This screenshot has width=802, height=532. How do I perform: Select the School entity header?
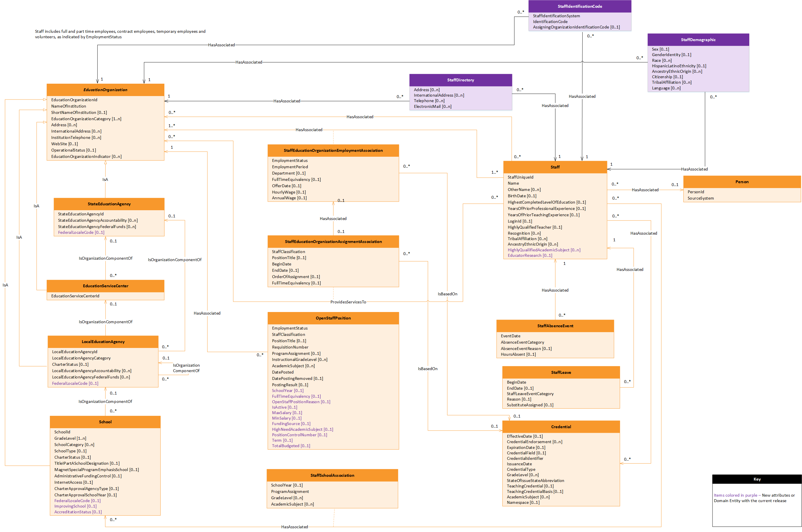pos(105,422)
